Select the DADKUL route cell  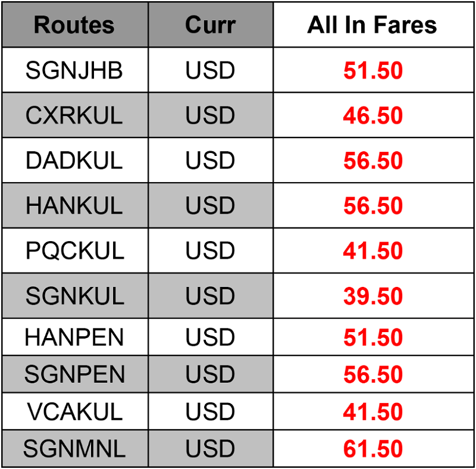point(74,161)
